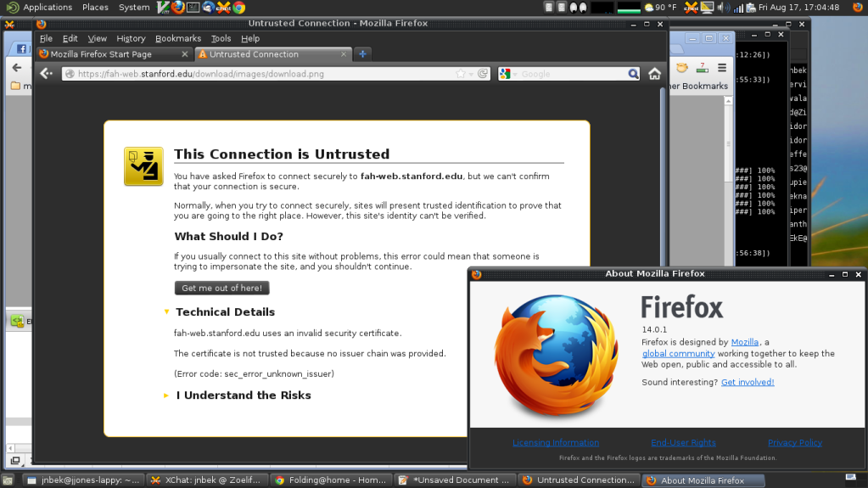Click the display monitor tray icon
Viewport: 868px width, 488px height.
pyautogui.click(x=707, y=7)
